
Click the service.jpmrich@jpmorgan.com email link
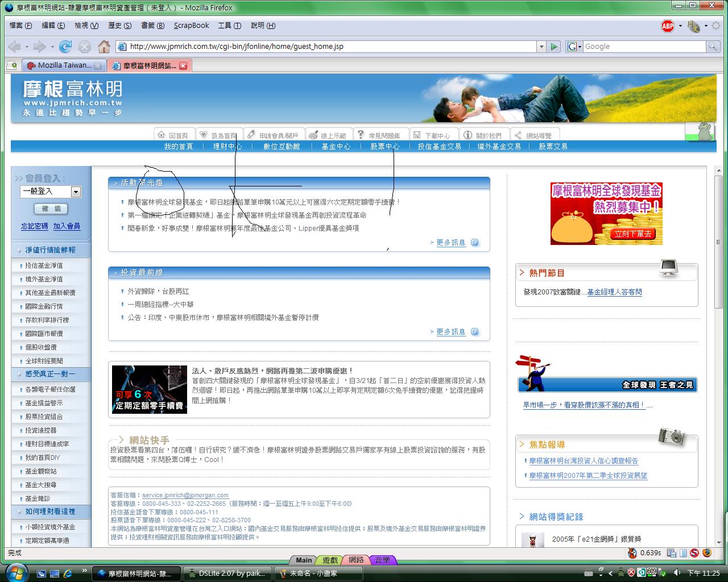(x=185, y=496)
